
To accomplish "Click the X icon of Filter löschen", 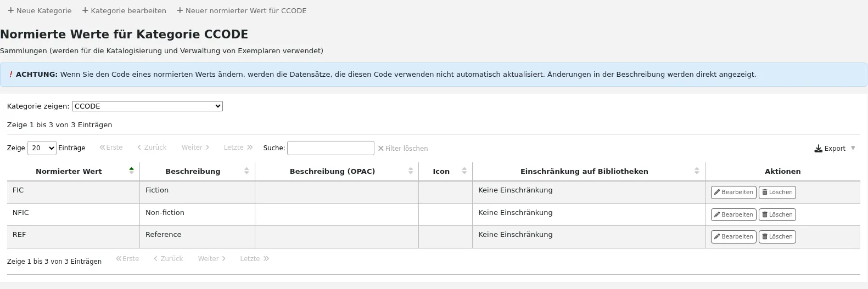I will tap(380, 149).
